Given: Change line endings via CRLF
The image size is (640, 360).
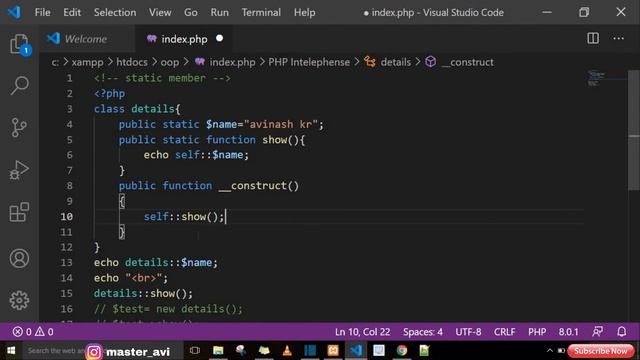Looking at the screenshot, I should (x=504, y=332).
